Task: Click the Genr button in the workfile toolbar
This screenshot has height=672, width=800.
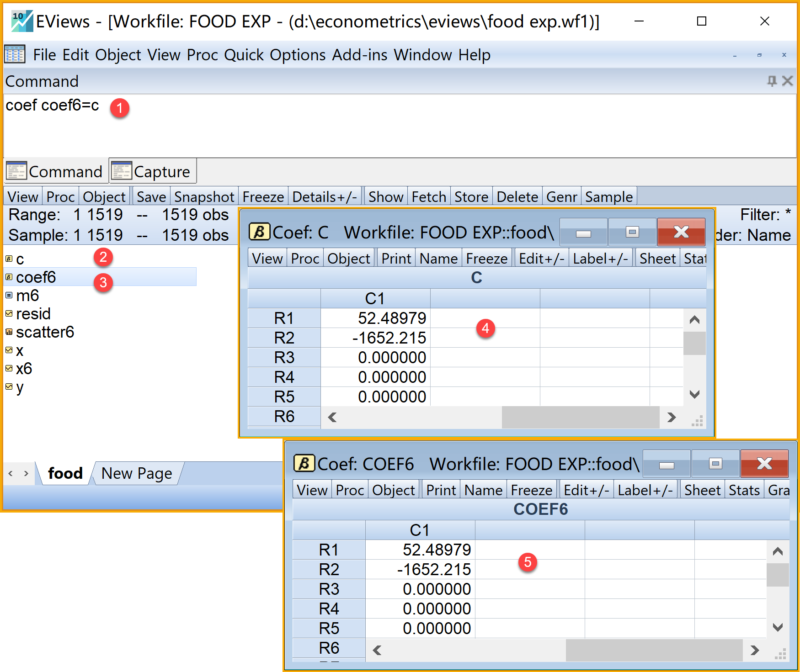Action: (561, 197)
